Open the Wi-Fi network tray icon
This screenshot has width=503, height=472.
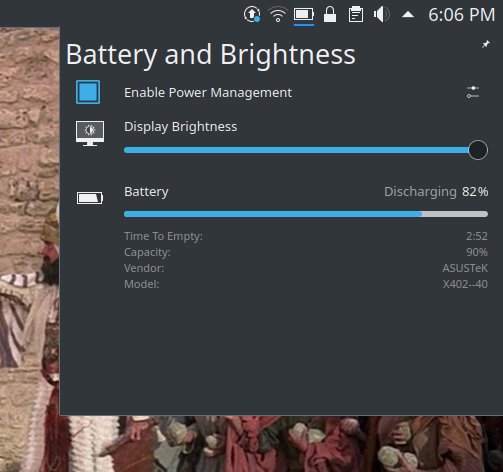tap(278, 15)
